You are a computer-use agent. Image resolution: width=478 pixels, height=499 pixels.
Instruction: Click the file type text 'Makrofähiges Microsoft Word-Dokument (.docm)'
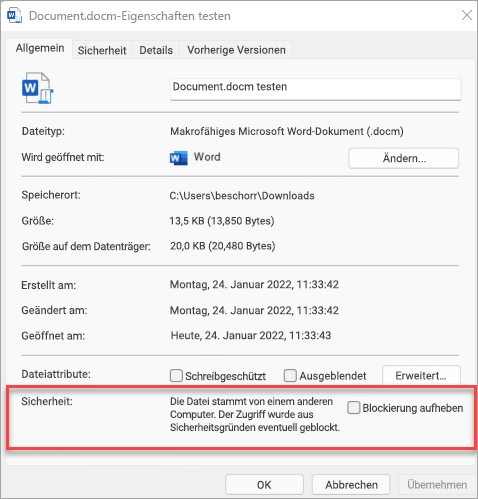point(287,131)
